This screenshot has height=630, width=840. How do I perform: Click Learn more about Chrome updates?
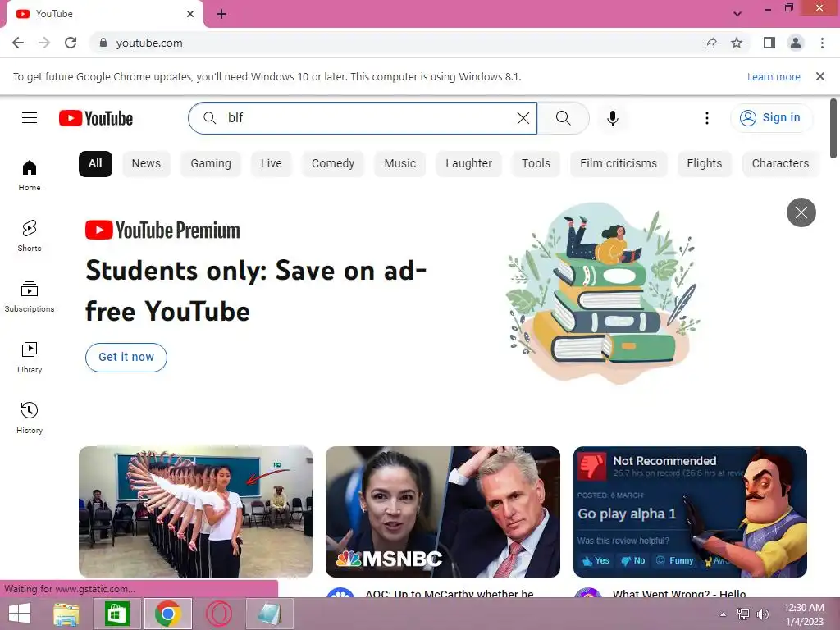point(774,76)
